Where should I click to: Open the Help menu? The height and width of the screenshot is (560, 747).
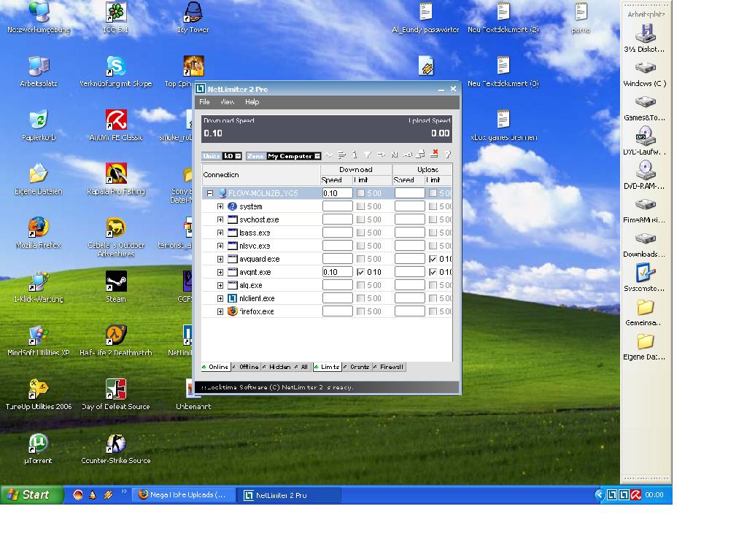click(x=252, y=102)
